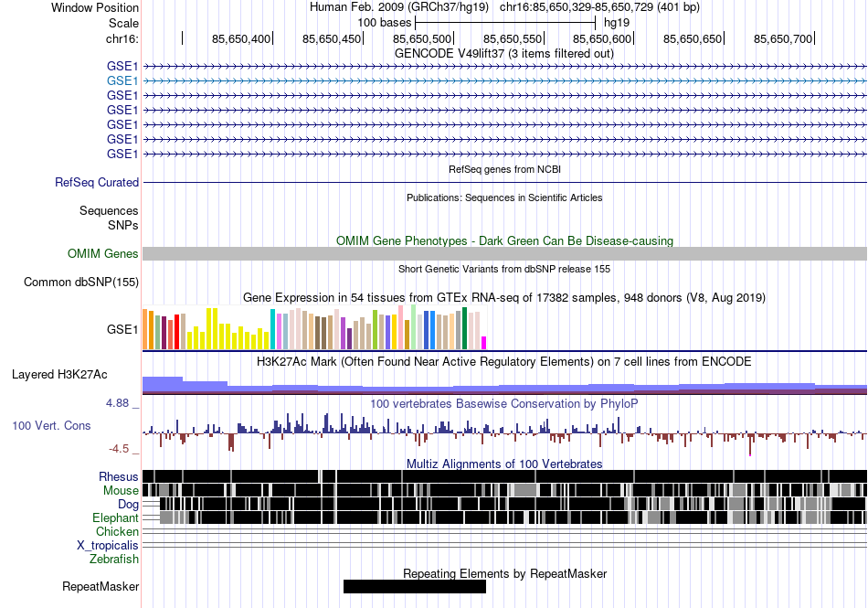Click the dark green bar in GTEx chart

click(465, 328)
